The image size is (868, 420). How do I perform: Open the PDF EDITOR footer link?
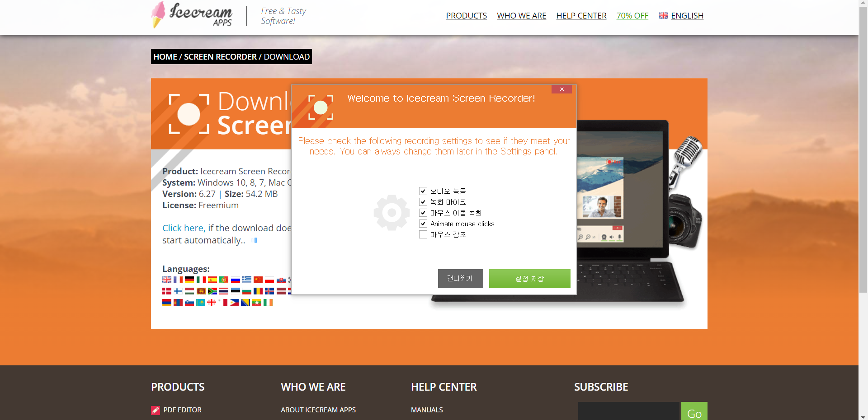tap(183, 410)
